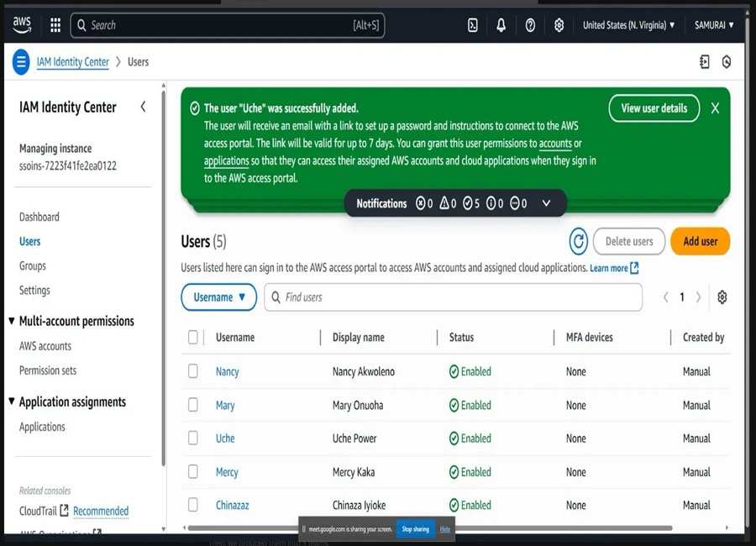Open the panel icon right of the breadcrumb

pos(705,61)
